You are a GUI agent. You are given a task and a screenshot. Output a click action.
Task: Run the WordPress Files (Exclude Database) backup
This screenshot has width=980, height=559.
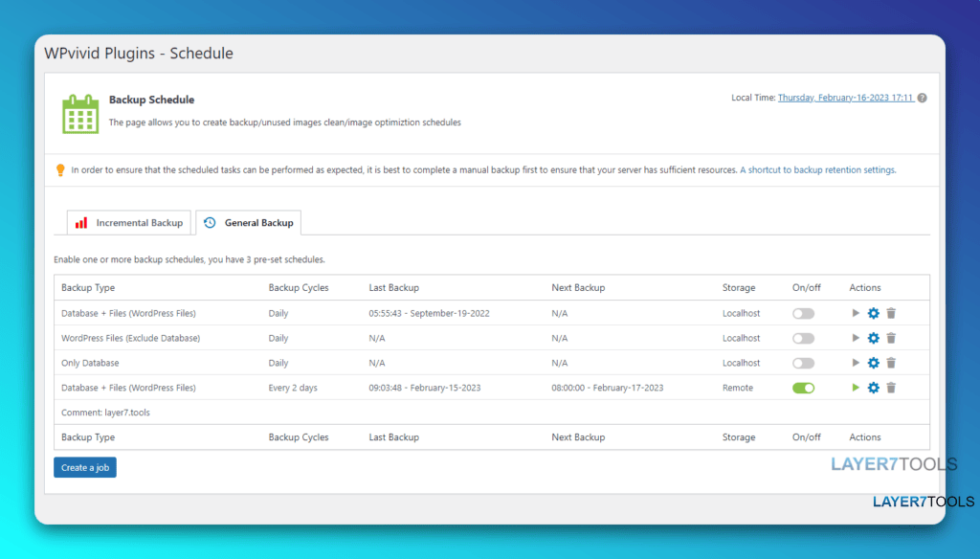(855, 338)
